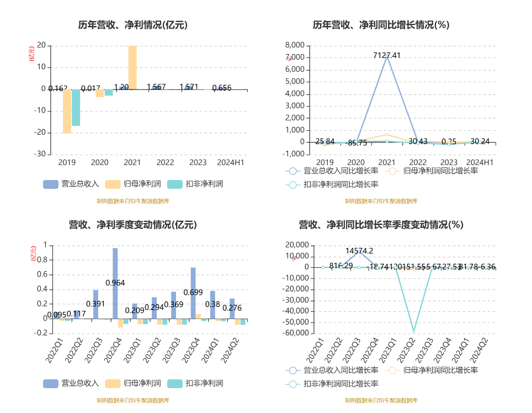Click the 2024H1 axis label in top-left chart
Screen dimensions: 532x413
(231, 162)
